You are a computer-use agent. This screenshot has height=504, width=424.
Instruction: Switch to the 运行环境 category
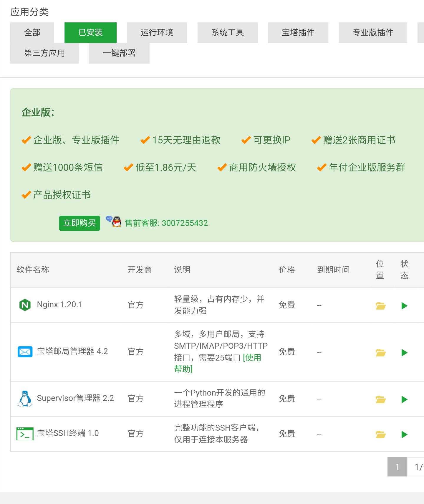[x=157, y=32]
